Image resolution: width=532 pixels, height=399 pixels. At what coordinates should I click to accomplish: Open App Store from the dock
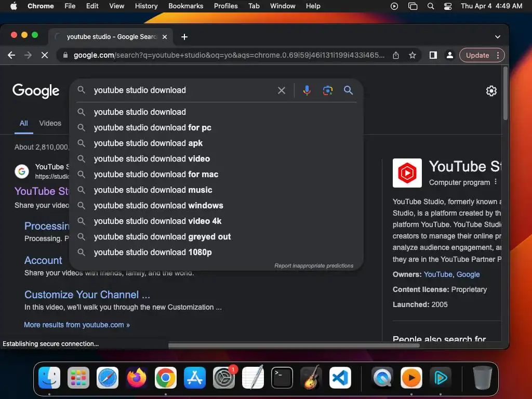pyautogui.click(x=195, y=378)
